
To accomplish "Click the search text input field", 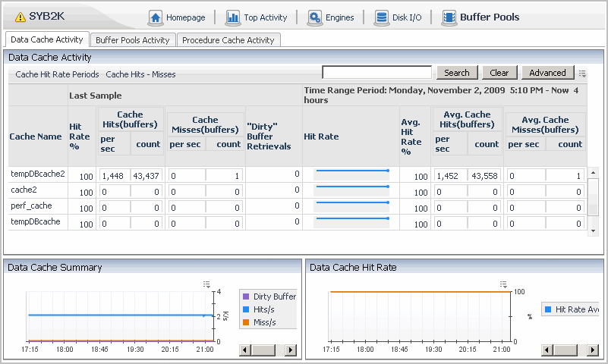I will coord(377,73).
